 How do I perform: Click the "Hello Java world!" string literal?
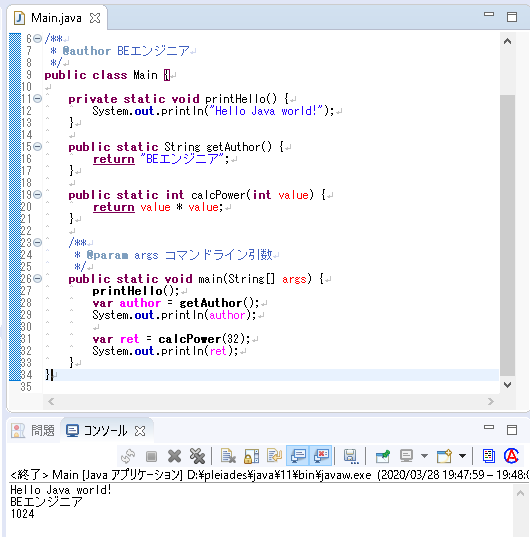266,111
